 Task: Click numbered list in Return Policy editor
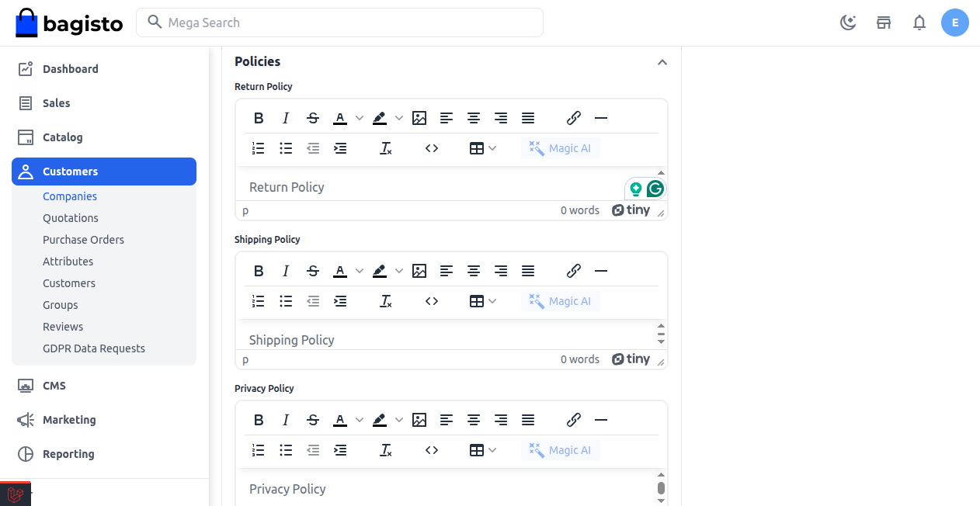click(259, 148)
